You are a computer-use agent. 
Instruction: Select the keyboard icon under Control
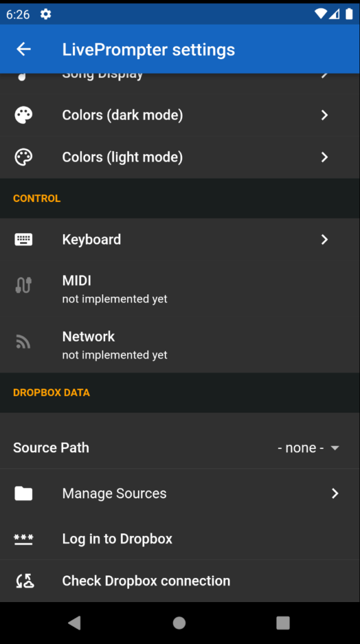click(x=23, y=240)
